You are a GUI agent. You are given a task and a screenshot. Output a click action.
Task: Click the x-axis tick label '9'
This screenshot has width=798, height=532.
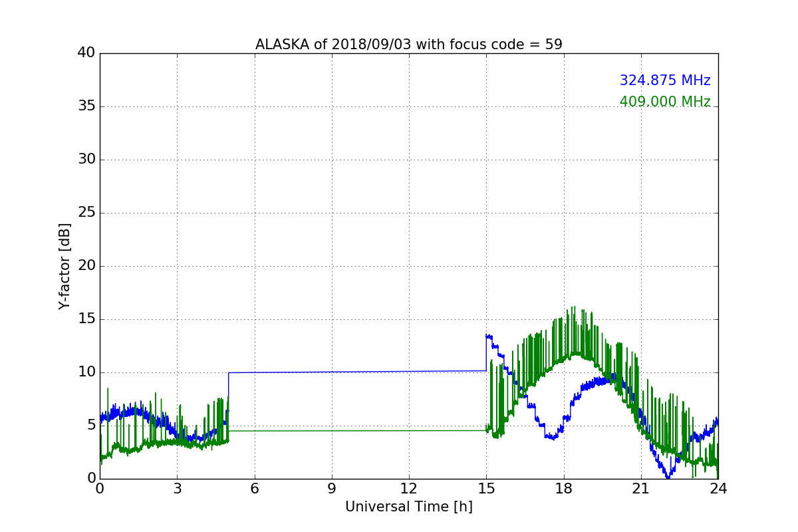coord(332,488)
